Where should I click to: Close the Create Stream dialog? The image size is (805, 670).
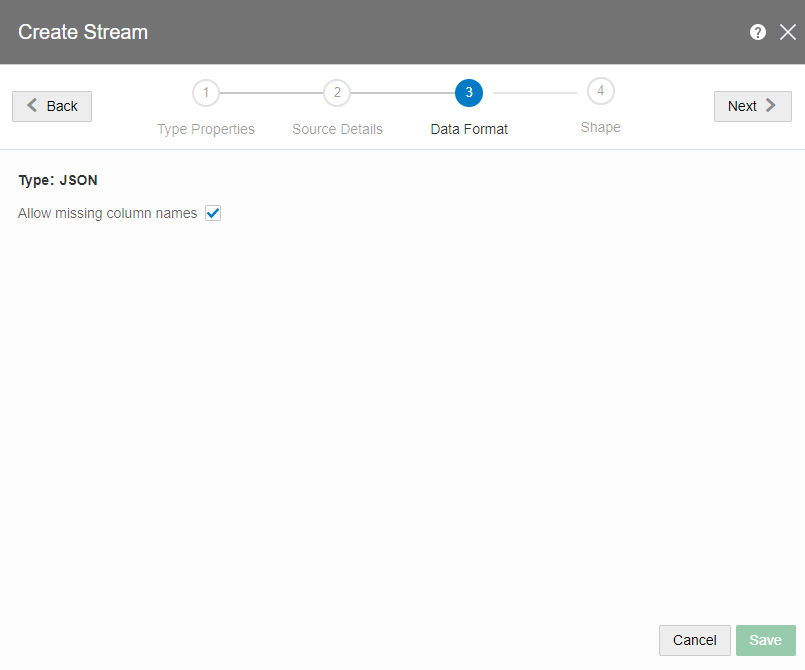tap(787, 32)
